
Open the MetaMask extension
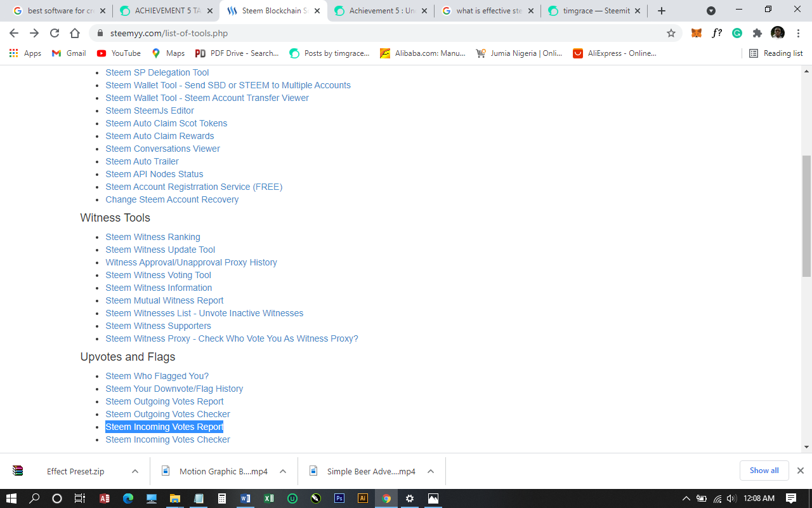(696, 32)
